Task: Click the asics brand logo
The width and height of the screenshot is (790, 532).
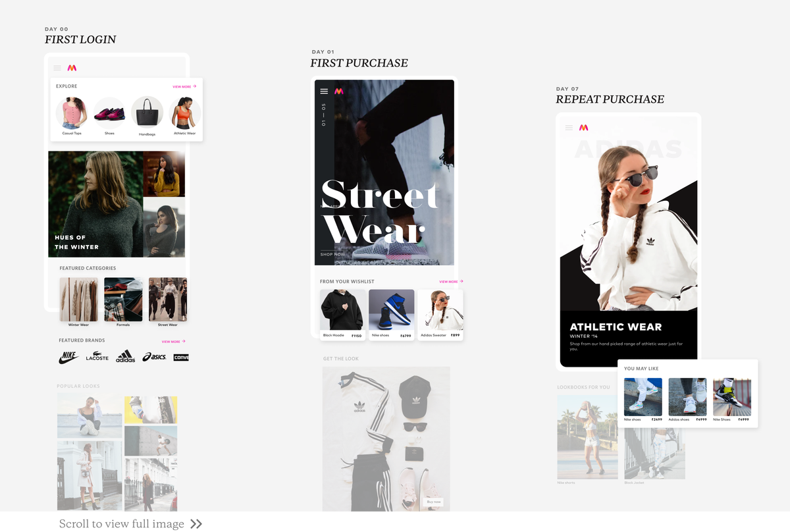Action: (154, 356)
